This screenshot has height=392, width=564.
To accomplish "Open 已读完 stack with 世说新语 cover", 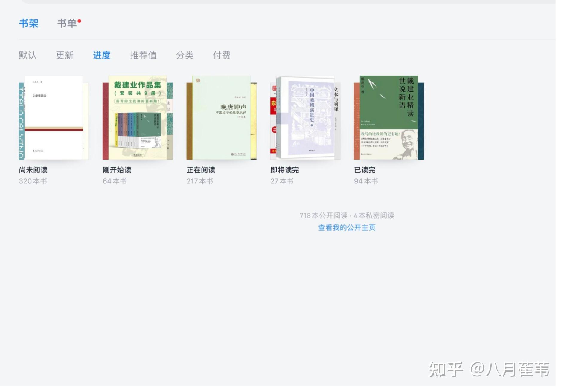I will click(389, 118).
